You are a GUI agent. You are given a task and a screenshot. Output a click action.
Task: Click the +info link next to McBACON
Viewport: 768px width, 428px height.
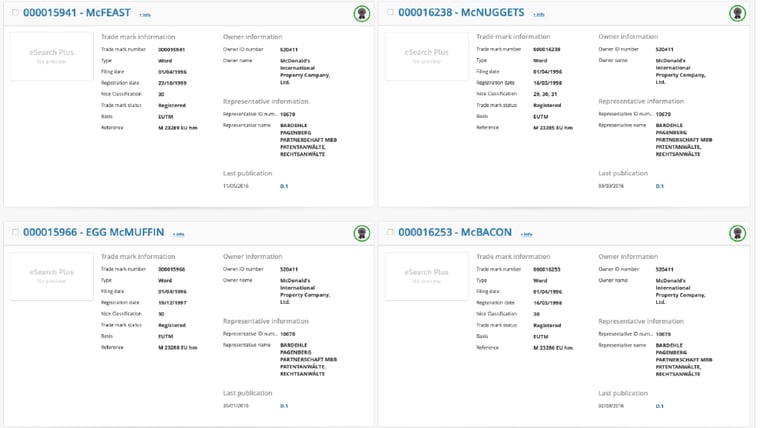[x=527, y=235]
